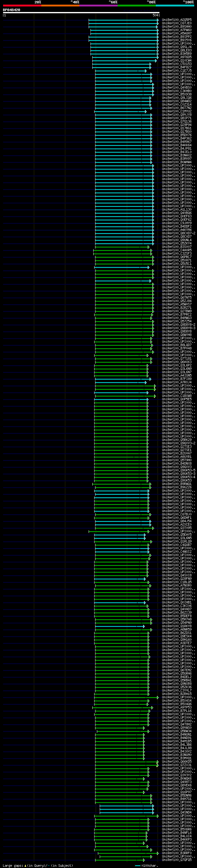The height and width of the screenshot is (868, 197).
Task: Select the UniRef100_C5X153 entry
Action: [177, 64]
